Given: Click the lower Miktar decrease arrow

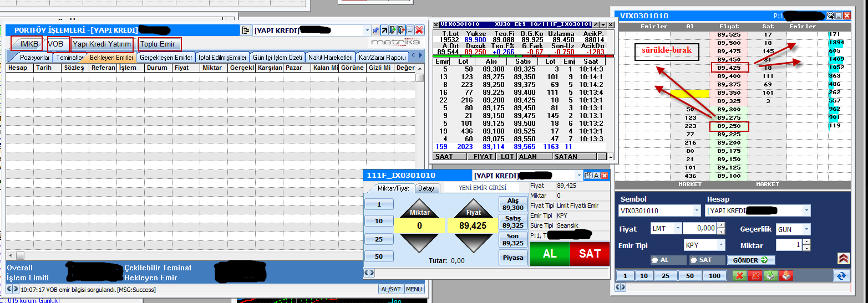Looking at the screenshot, I should [419, 244].
